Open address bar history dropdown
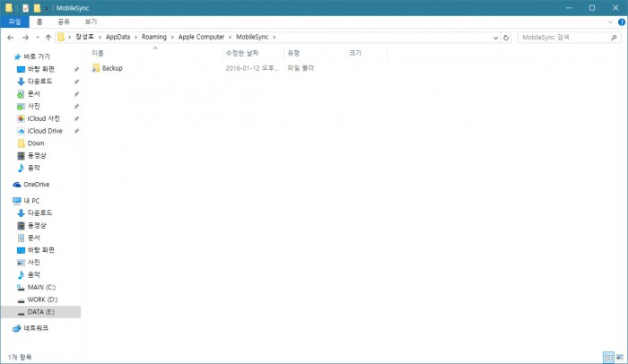 pyautogui.click(x=494, y=38)
